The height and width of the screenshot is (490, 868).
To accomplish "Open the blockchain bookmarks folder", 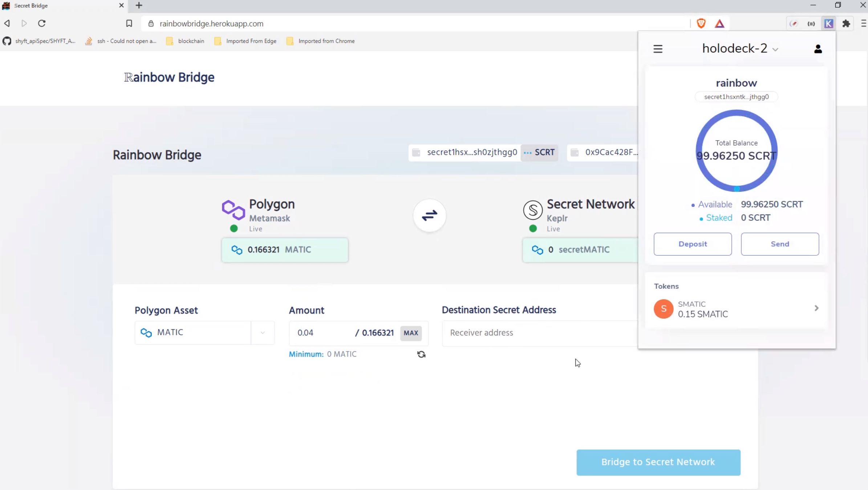I will [185, 41].
